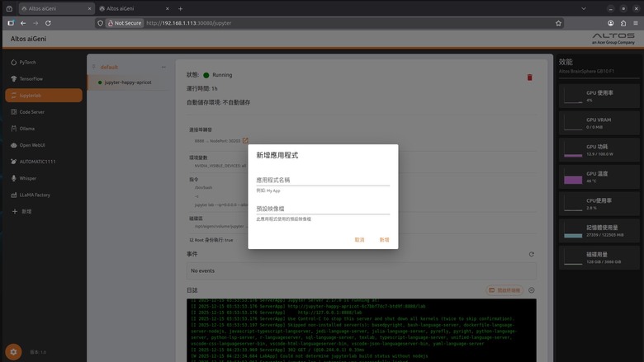Click the GPU 功耗 power card
The height and width of the screenshot is (362, 644).
click(599, 150)
